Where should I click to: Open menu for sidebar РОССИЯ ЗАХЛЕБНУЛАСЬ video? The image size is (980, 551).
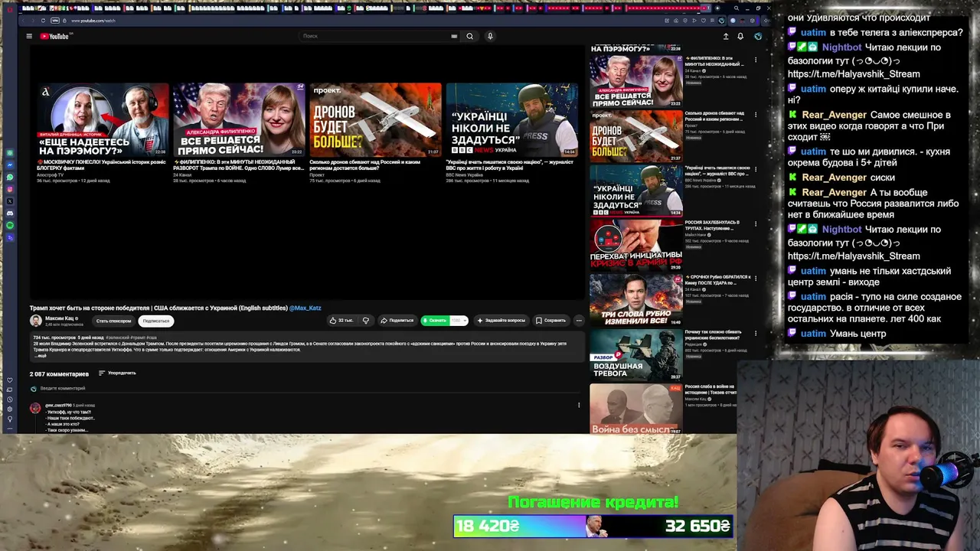point(756,223)
